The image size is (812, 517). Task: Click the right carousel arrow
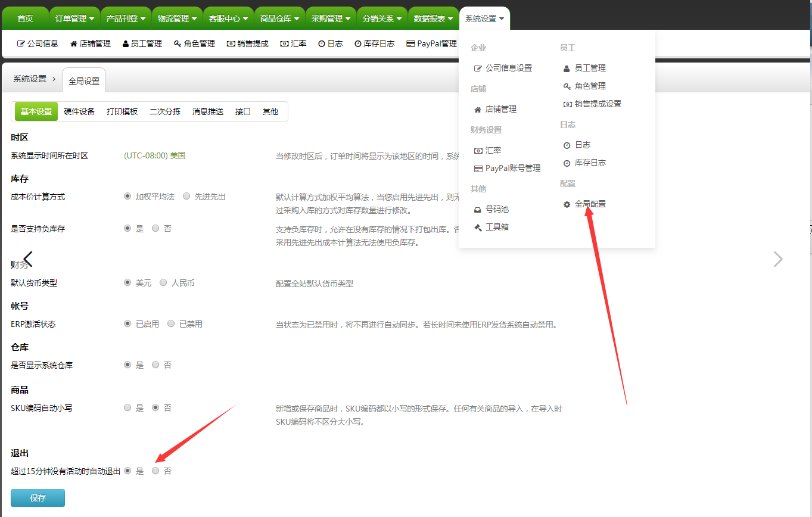pos(778,259)
